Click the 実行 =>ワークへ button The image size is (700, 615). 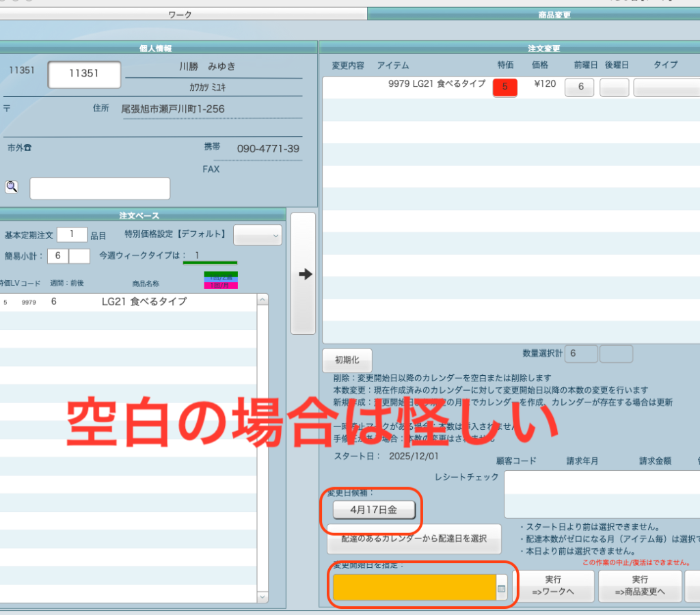(553, 586)
